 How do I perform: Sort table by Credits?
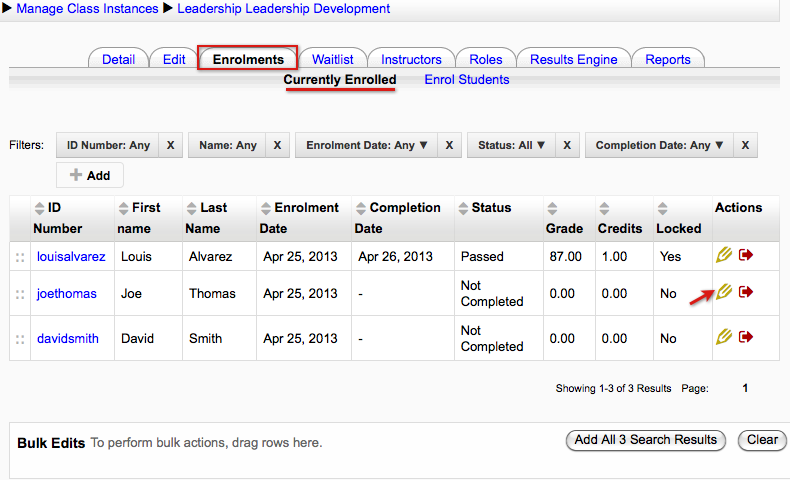click(x=605, y=208)
